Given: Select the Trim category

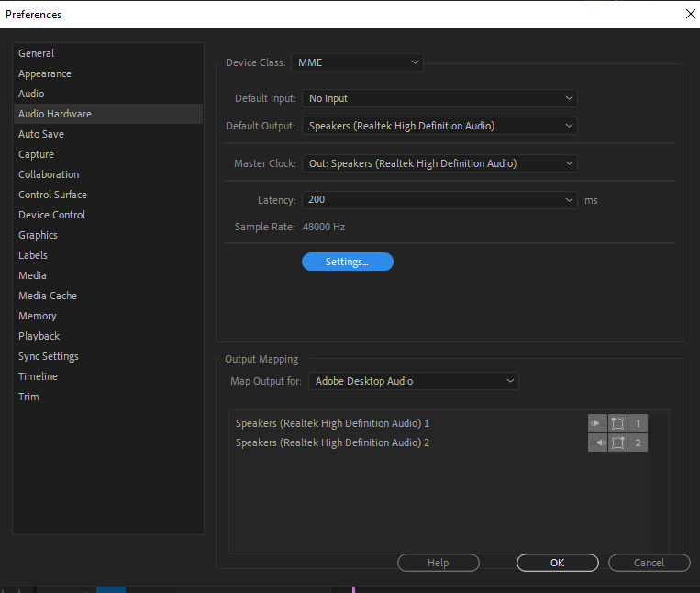Looking at the screenshot, I should (x=108, y=397).
